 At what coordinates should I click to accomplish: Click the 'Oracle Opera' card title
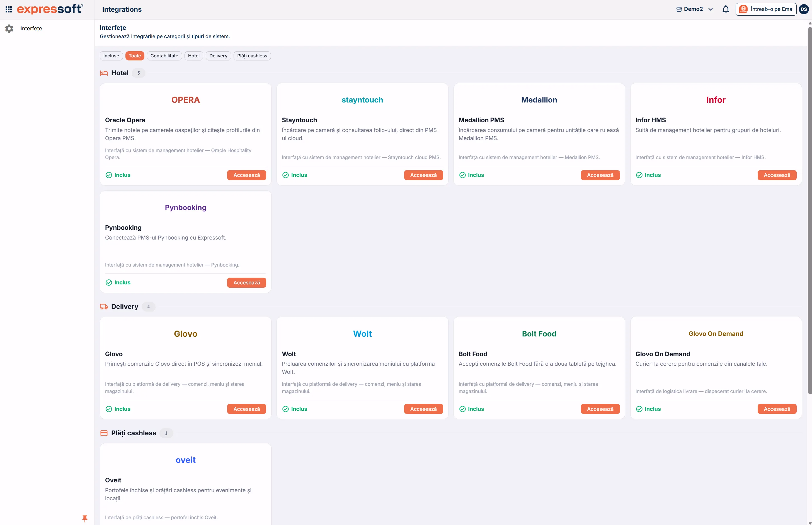point(125,120)
